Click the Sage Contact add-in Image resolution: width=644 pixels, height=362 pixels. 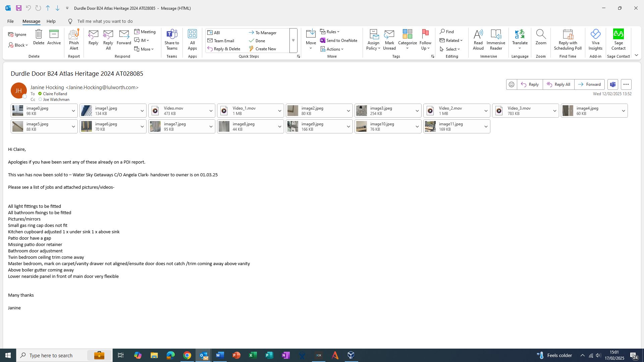tap(618, 40)
